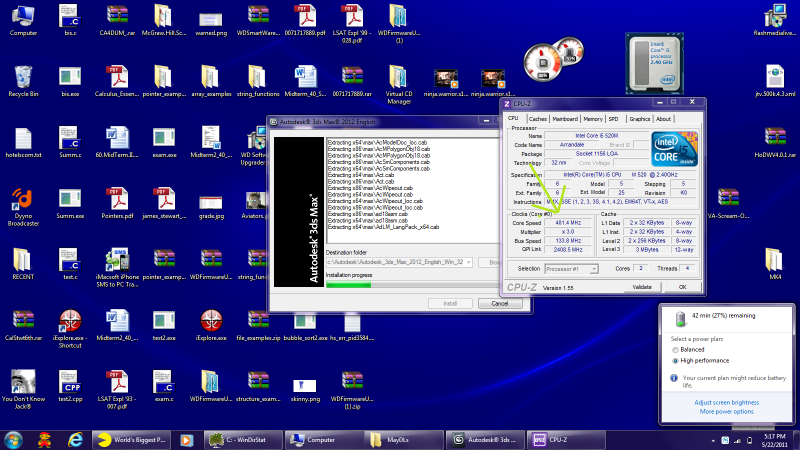
Task: Switch to the Caches tab in CPU-Z
Action: click(538, 119)
